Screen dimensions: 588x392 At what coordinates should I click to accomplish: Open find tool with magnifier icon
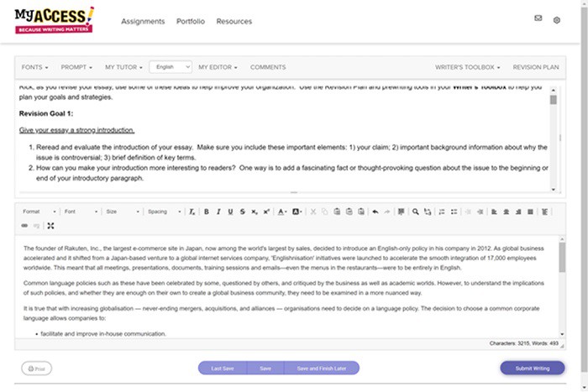point(415,212)
